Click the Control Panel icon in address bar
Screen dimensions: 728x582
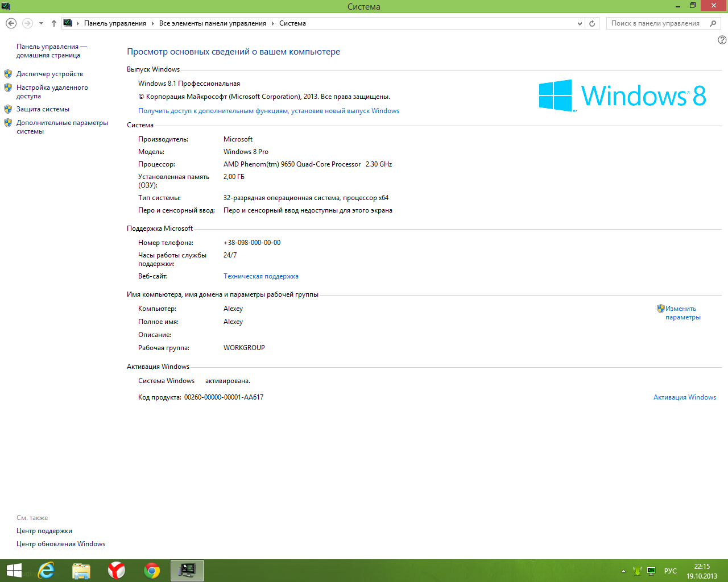coord(68,23)
